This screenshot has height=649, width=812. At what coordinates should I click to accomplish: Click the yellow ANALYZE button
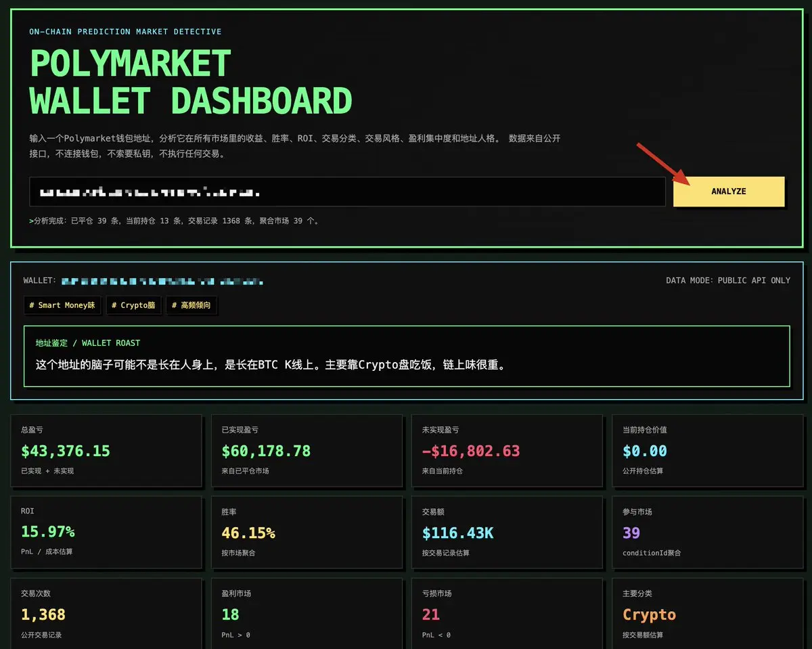(729, 192)
